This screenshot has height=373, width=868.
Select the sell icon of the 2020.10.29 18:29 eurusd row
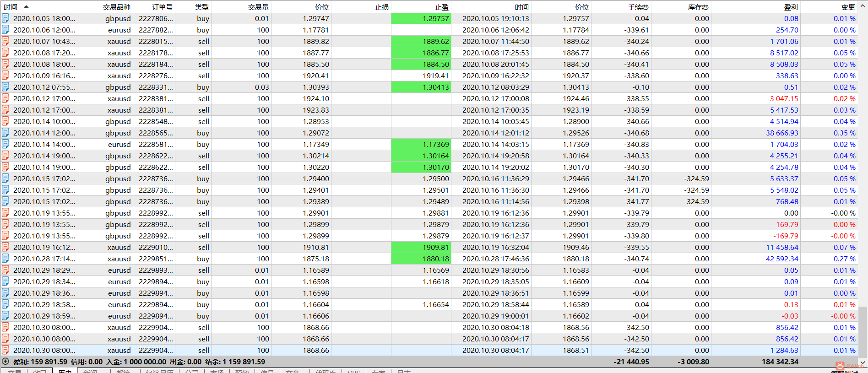pos(5,270)
